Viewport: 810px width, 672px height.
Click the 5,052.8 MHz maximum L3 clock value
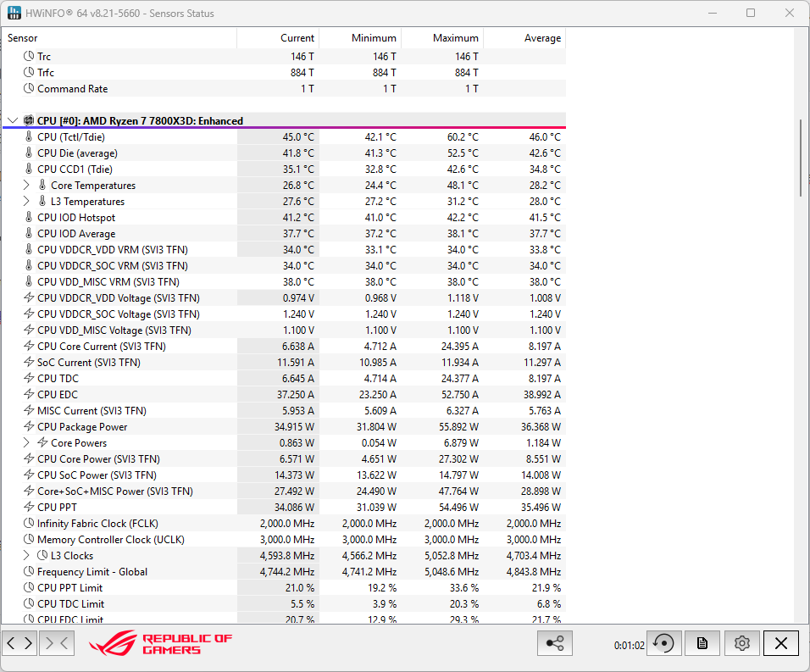tap(452, 555)
